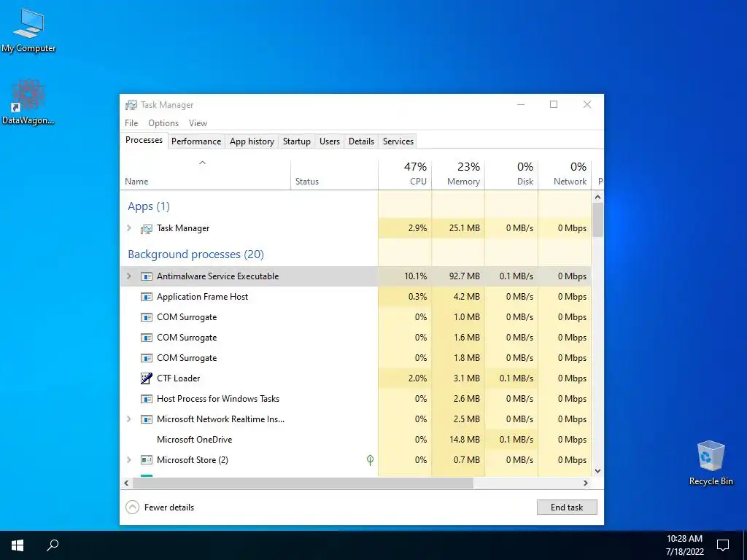Click vertical scrollbar down arrow
This screenshot has width=747, height=560.
[598, 471]
